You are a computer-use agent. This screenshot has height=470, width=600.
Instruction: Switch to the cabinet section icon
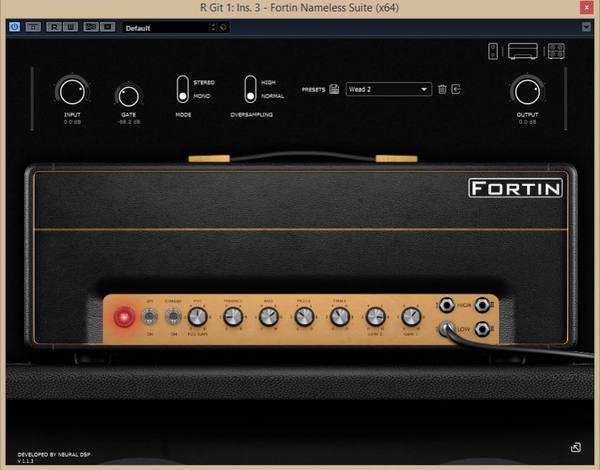(x=556, y=51)
